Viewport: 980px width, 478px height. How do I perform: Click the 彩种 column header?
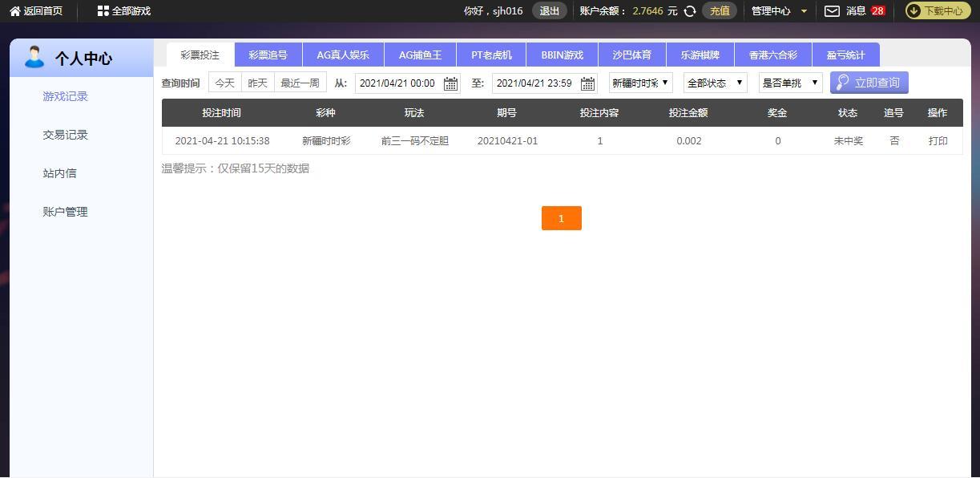[x=325, y=113]
